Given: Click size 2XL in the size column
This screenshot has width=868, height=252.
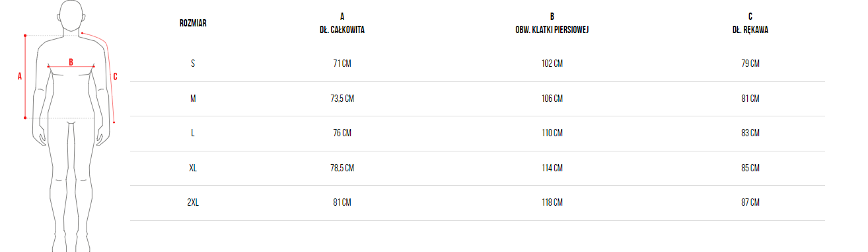Looking at the screenshot, I should [x=193, y=202].
